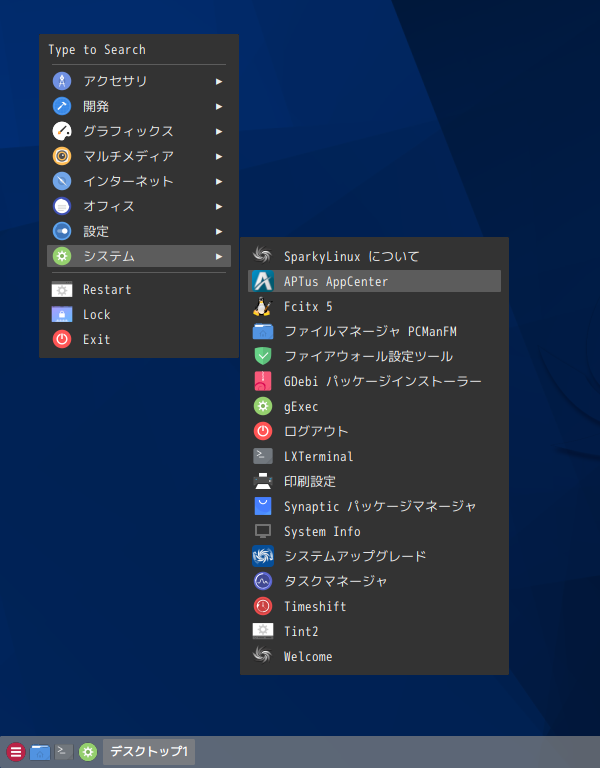Click the Tint2 gear window icon
This screenshot has width=600, height=768.
point(263,631)
